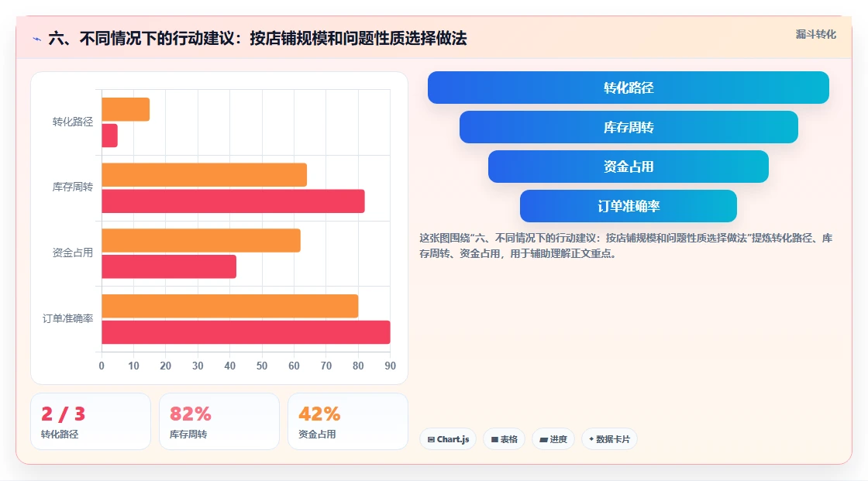The image size is (868, 481).
Task: Click the description paragraph starting 这张图围绕
Action: tap(625, 246)
